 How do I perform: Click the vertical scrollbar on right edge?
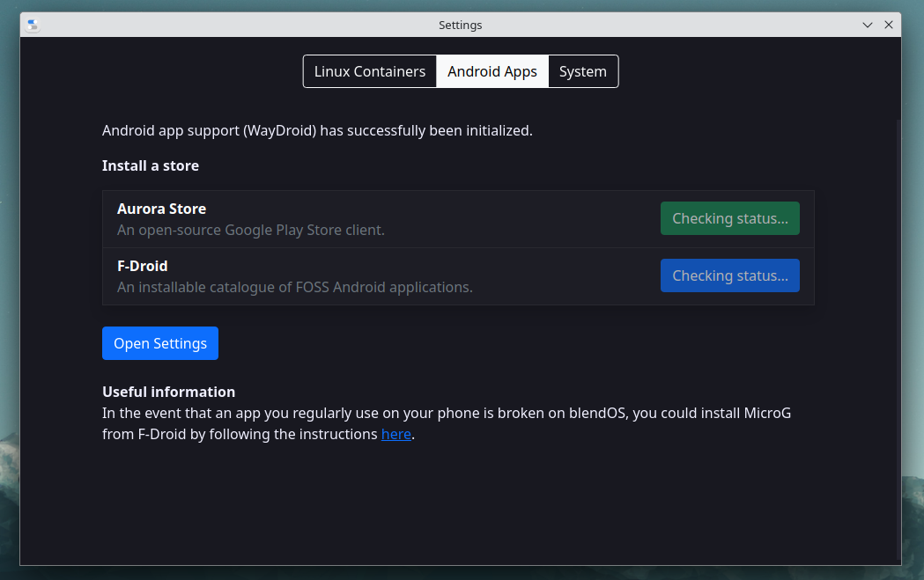pyautogui.click(x=898, y=339)
